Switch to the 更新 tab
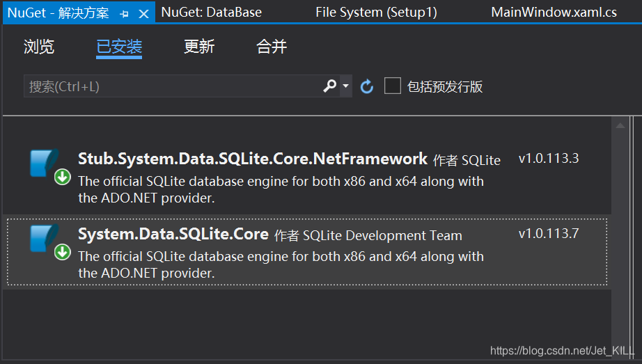642x364 pixels. pos(199,47)
